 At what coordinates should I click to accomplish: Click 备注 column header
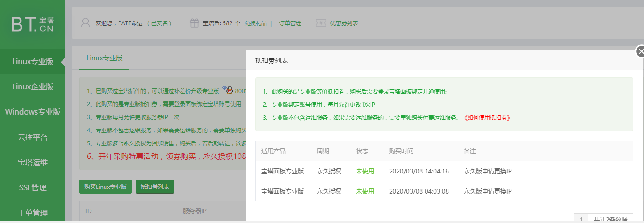(470, 151)
